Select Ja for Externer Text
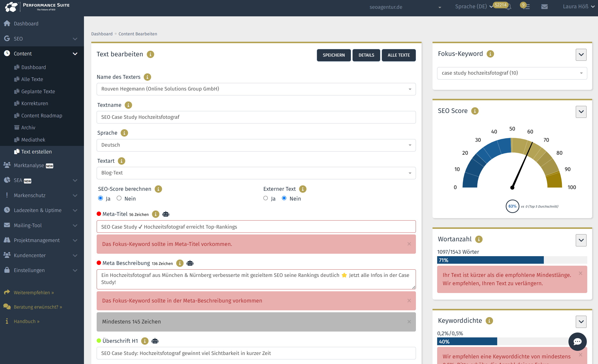The height and width of the screenshot is (364, 598). (x=266, y=198)
